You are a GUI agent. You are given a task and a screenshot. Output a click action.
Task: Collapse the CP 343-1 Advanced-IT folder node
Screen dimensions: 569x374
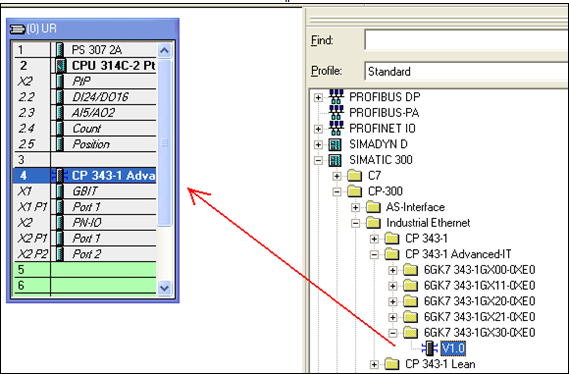[374, 254]
